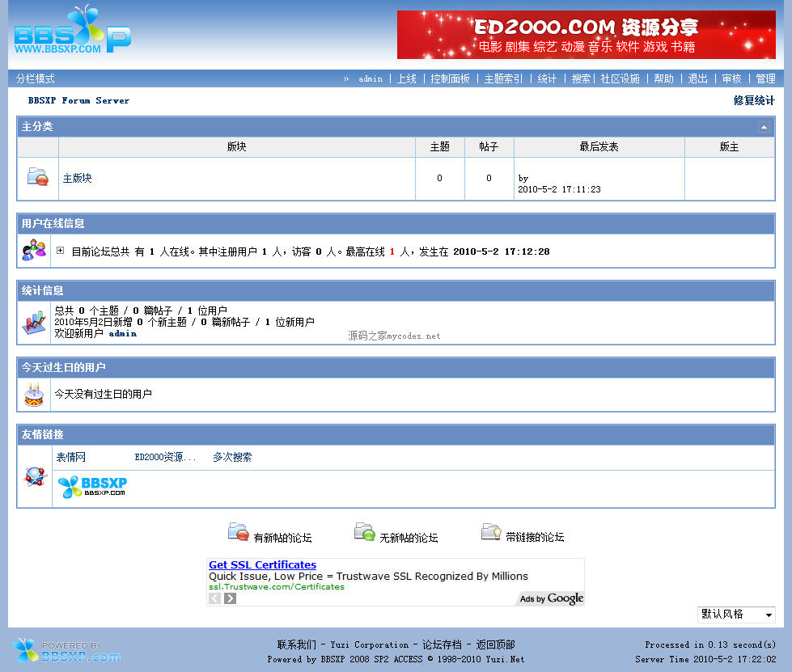The image size is (792, 672).
Task: Click 联系我们 contact link in footer
Action: coord(297,645)
